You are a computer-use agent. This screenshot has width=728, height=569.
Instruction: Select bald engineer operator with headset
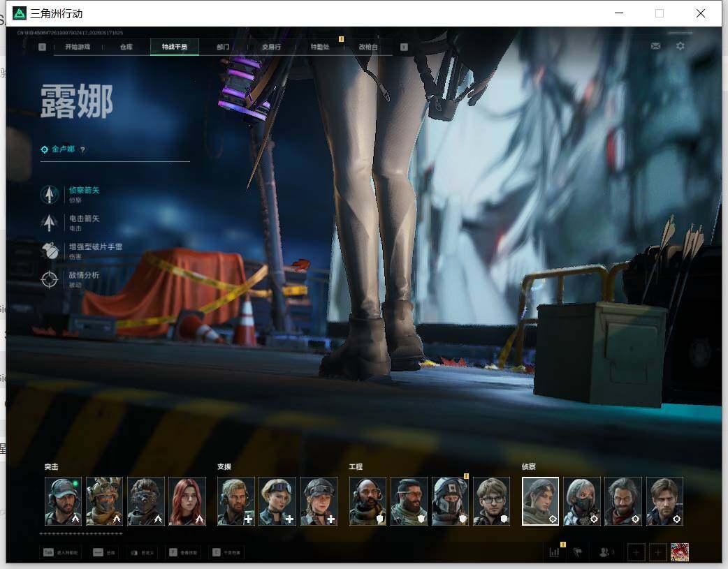click(x=367, y=501)
